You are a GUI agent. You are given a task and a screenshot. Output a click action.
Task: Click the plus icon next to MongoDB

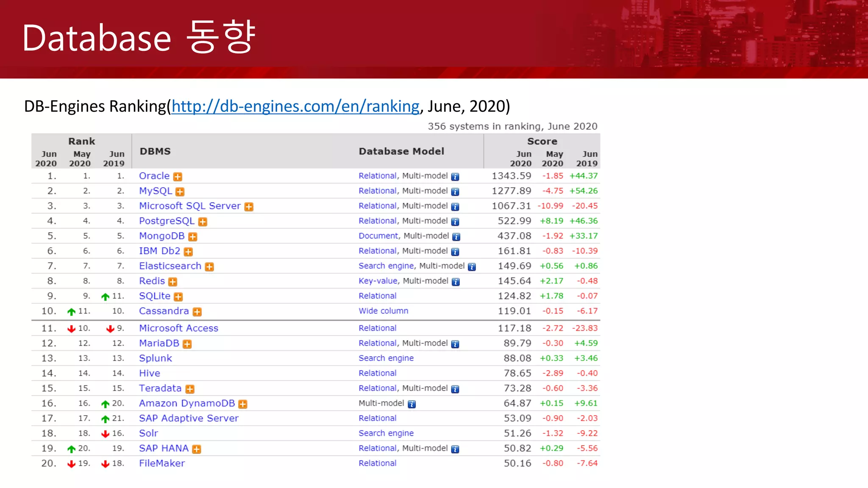(x=193, y=237)
